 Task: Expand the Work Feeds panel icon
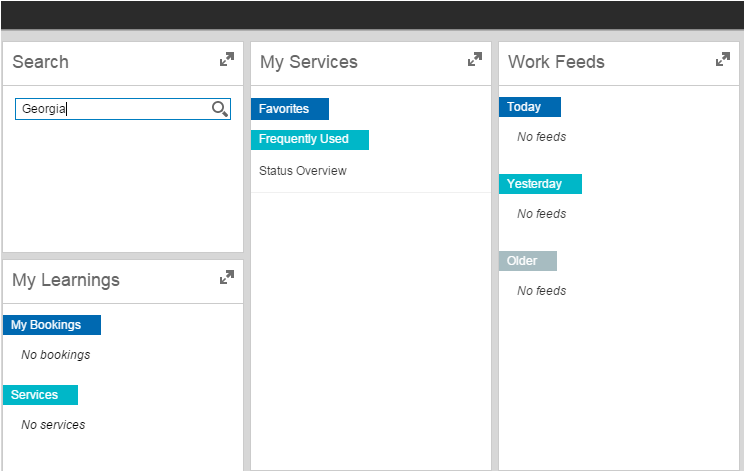point(723,59)
